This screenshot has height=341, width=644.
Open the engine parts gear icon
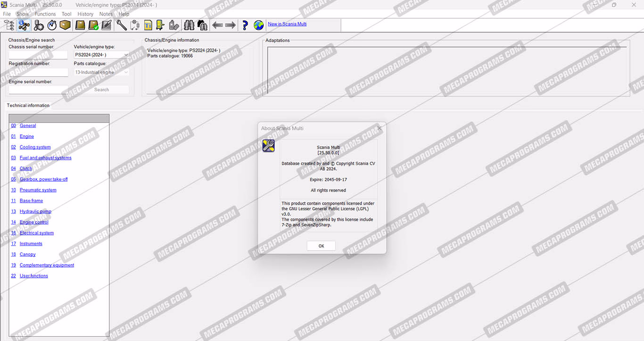coord(39,25)
